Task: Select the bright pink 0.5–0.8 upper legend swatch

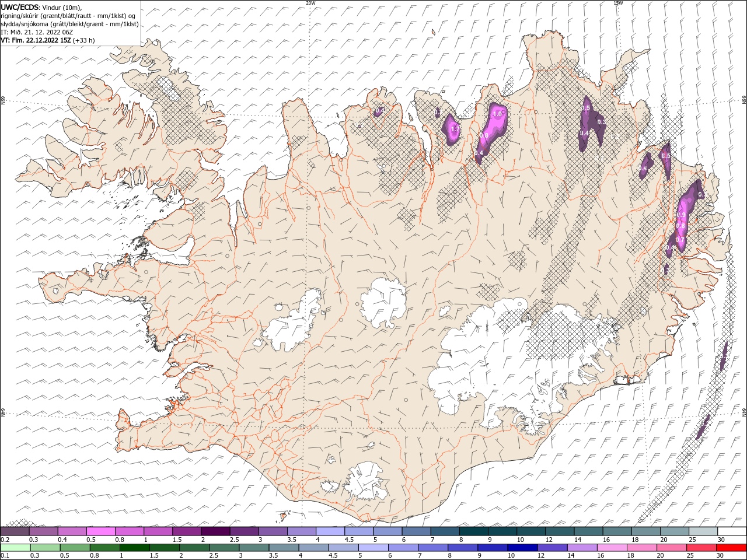Action: [100, 531]
